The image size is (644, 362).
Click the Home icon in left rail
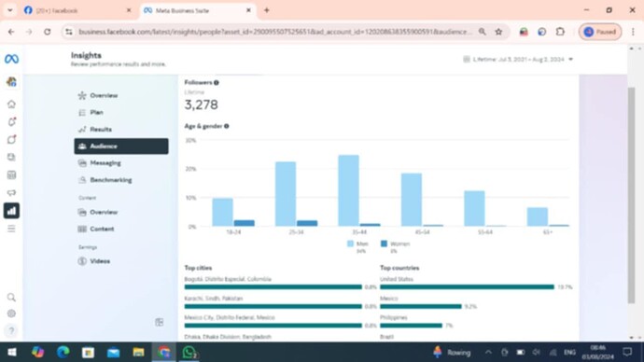[x=11, y=104]
